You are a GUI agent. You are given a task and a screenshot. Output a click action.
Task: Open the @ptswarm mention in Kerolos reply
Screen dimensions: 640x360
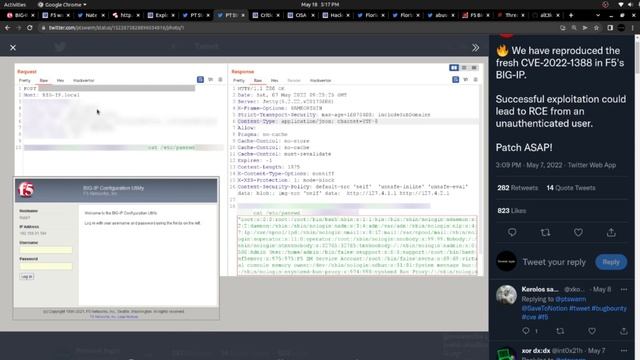pyautogui.click(x=570, y=299)
